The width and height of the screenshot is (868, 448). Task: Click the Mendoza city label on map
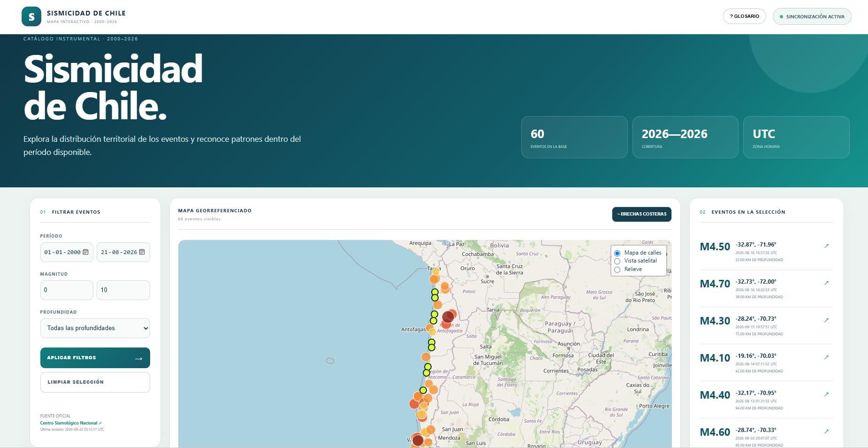coord(449,438)
